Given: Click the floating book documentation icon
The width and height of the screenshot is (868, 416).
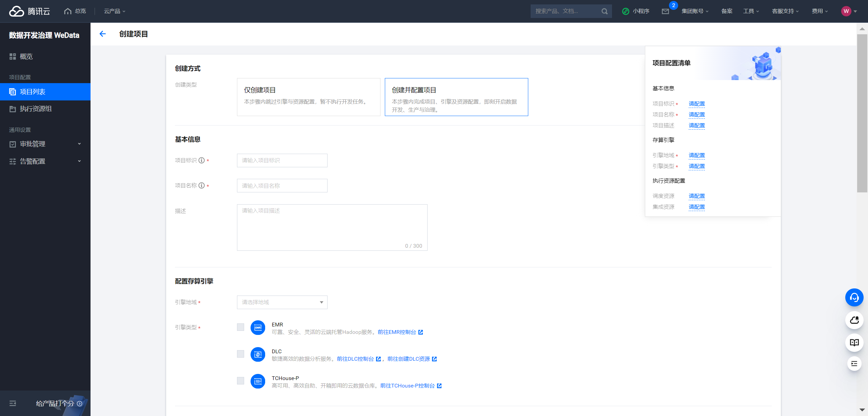Looking at the screenshot, I should coord(854,342).
